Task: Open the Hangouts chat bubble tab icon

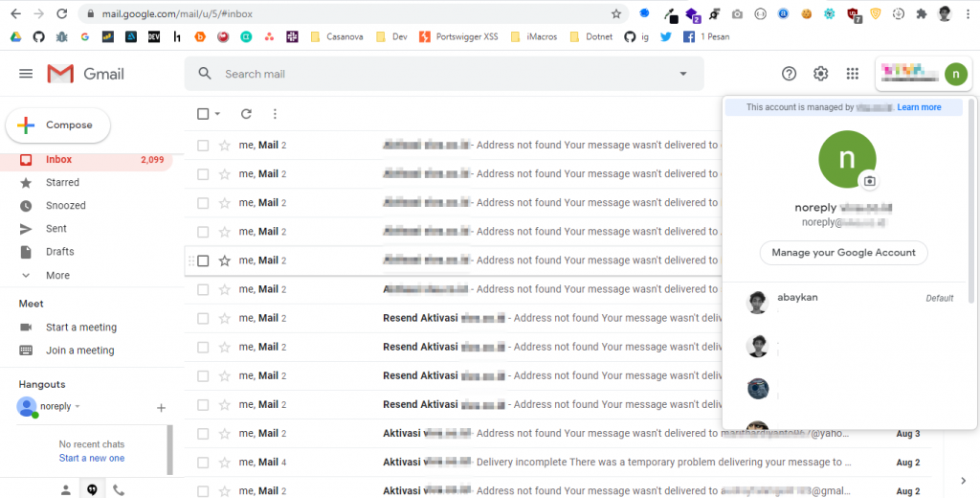Action: pos(92,489)
